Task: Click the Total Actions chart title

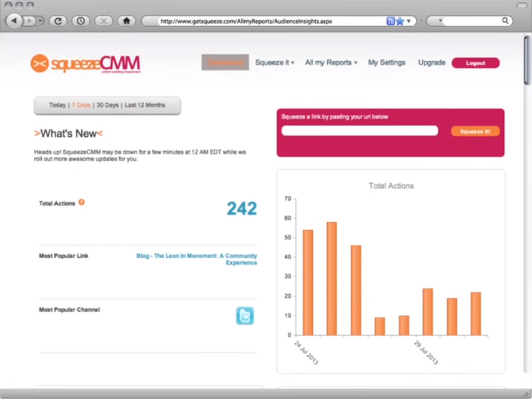Action: (x=392, y=186)
